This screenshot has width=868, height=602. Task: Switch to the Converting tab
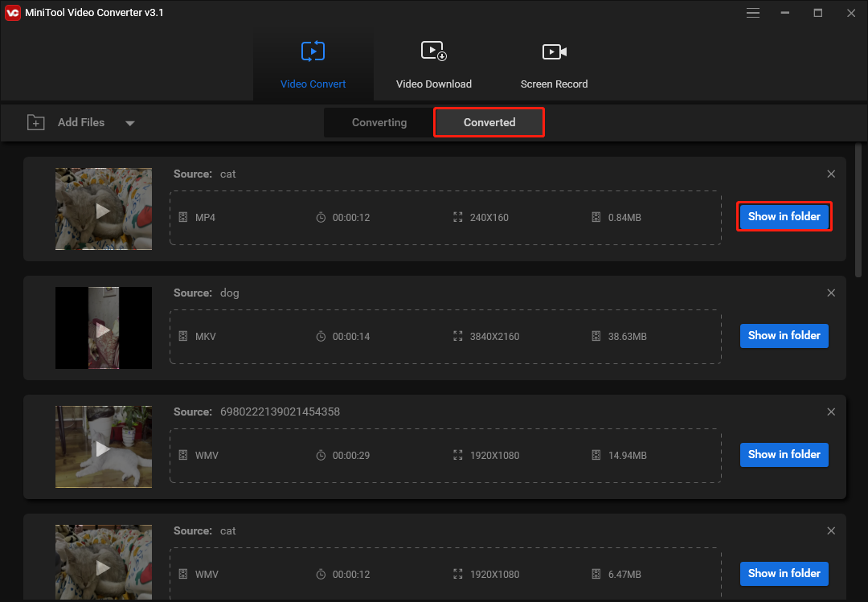coord(379,122)
